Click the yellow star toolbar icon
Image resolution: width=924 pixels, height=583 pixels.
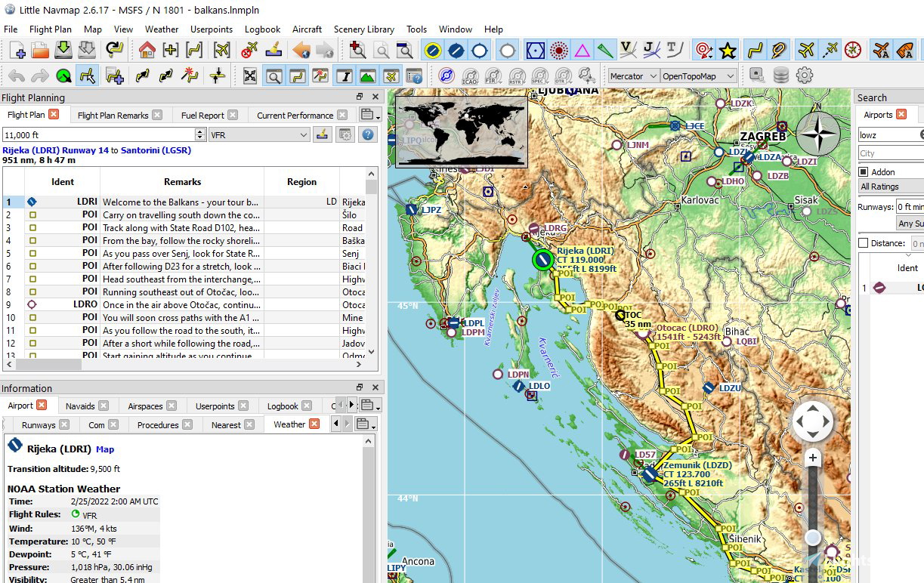[728, 51]
